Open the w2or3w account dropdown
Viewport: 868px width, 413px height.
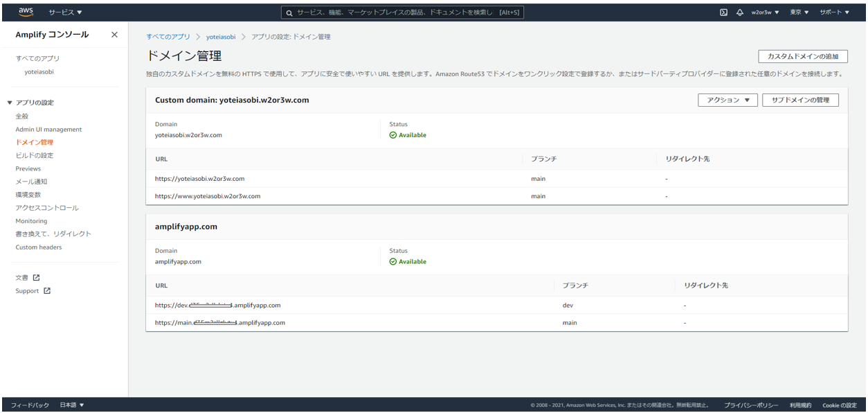pyautogui.click(x=766, y=12)
